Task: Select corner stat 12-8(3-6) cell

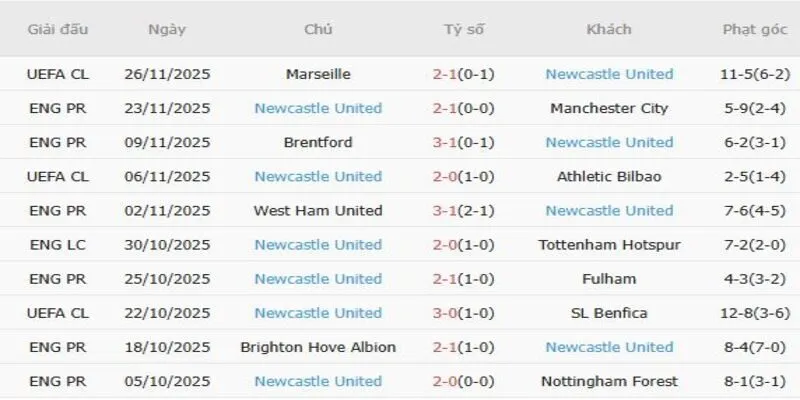Action: (x=755, y=313)
